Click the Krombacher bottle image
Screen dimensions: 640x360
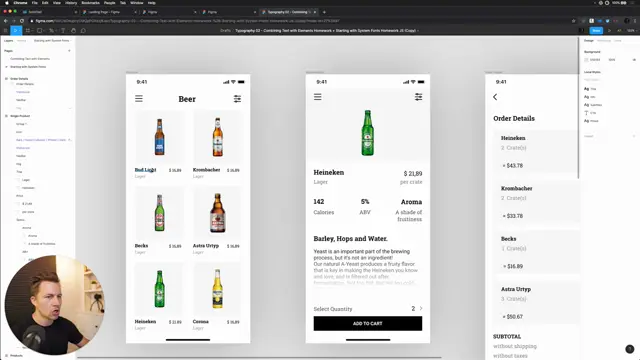click(x=218, y=137)
